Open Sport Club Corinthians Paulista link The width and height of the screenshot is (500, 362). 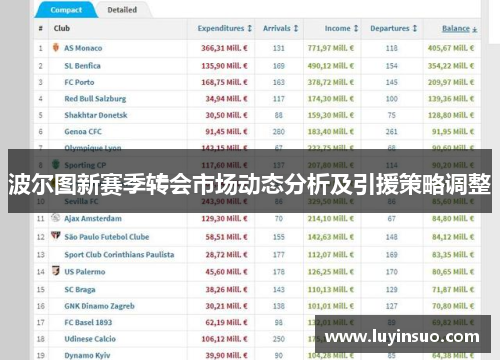(119, 255)
